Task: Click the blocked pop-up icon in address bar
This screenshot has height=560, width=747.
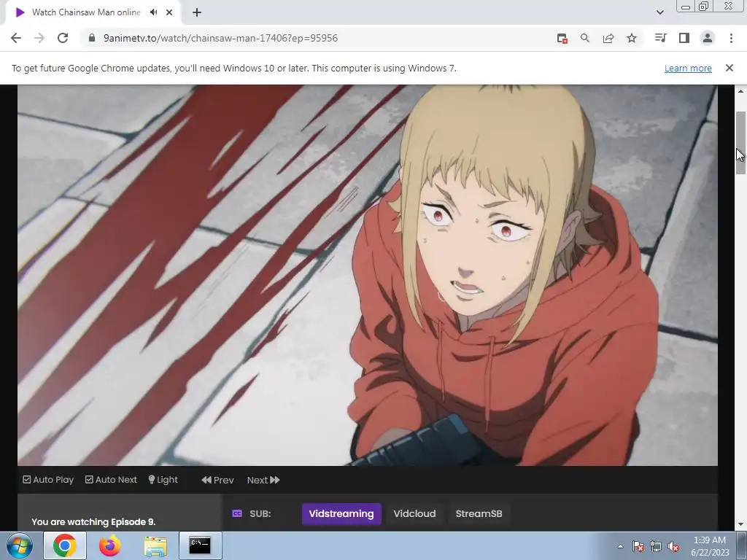Action: tap(562, 39)
